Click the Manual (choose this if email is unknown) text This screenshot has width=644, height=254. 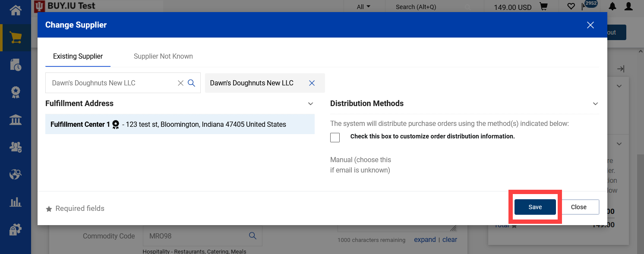coord(360,165)
